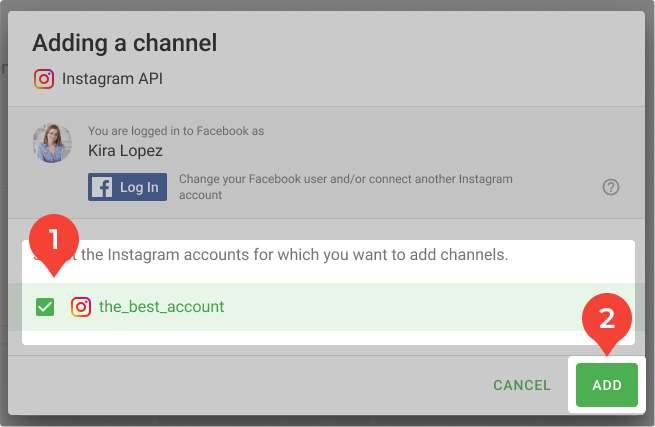
Task: Click the Facebook Log In button
Action: point(127,187)
